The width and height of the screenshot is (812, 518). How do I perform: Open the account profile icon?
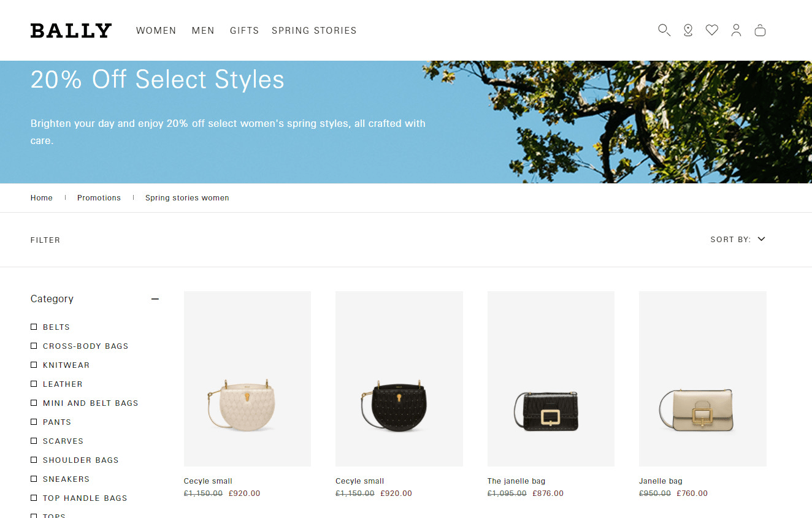(x=736, y=30)
